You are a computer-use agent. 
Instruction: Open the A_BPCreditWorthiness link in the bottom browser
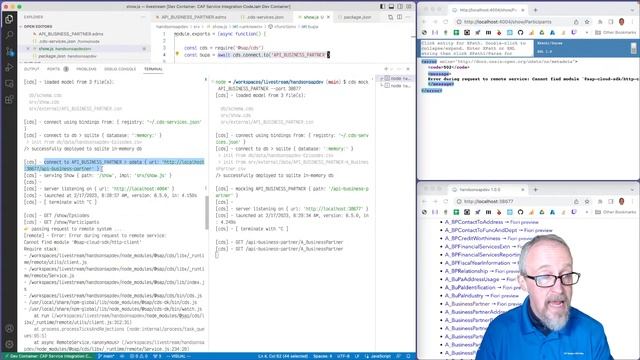[472, 238]
